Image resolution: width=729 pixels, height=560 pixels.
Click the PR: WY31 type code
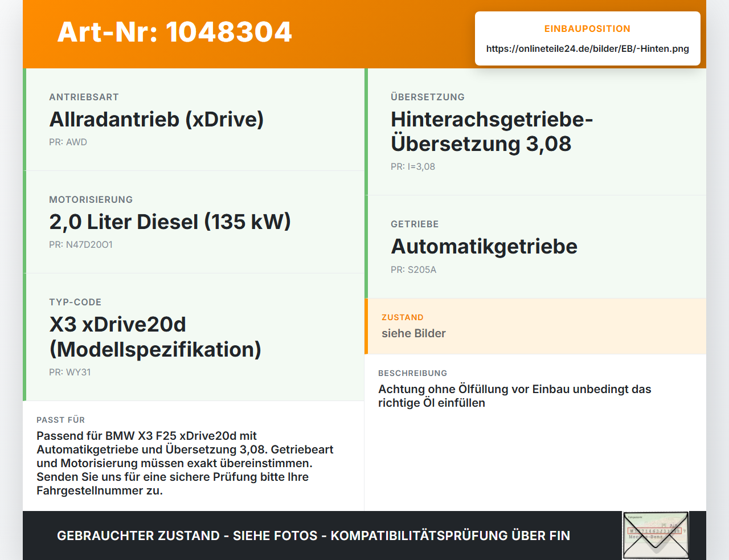tap(70, 373)
